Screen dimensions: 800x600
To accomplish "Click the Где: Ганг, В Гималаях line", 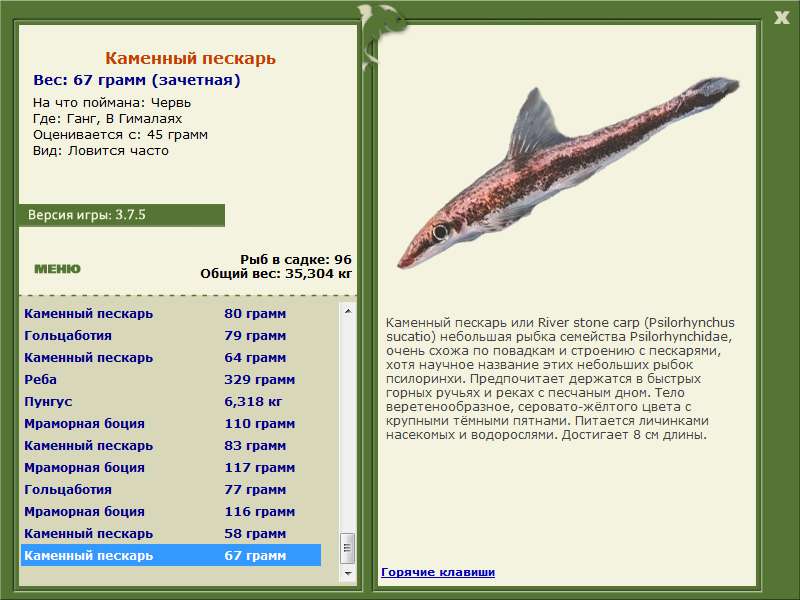I will click(108, 119).
